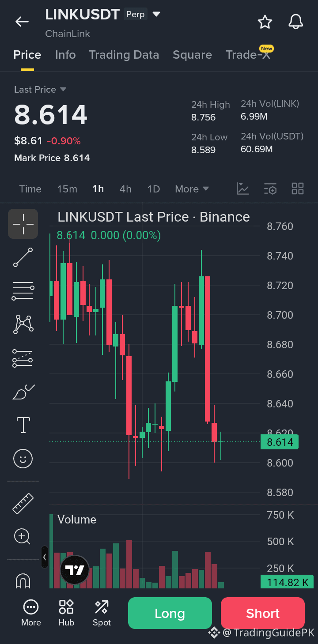Screen dimensions: 318x644
Task: Select the 1h chart interval
Action: click(x=98, y=189)
